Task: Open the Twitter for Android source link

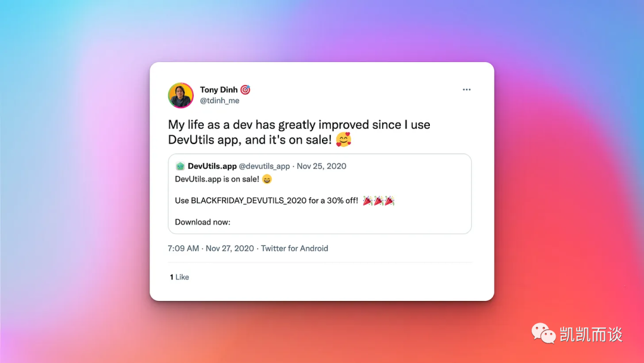Action: coord(295,248)
